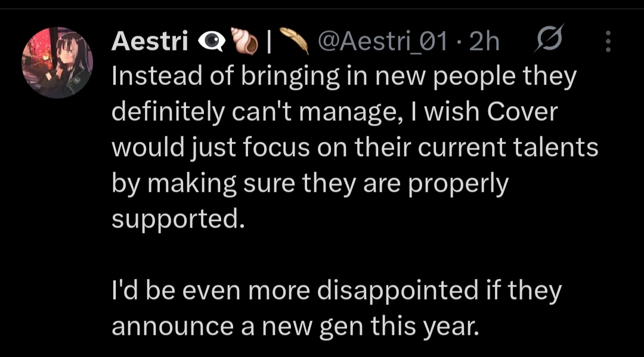This screenshot has height=357, width=644.
Task: Click the feather emoji in display name
Action: (294, 40)
